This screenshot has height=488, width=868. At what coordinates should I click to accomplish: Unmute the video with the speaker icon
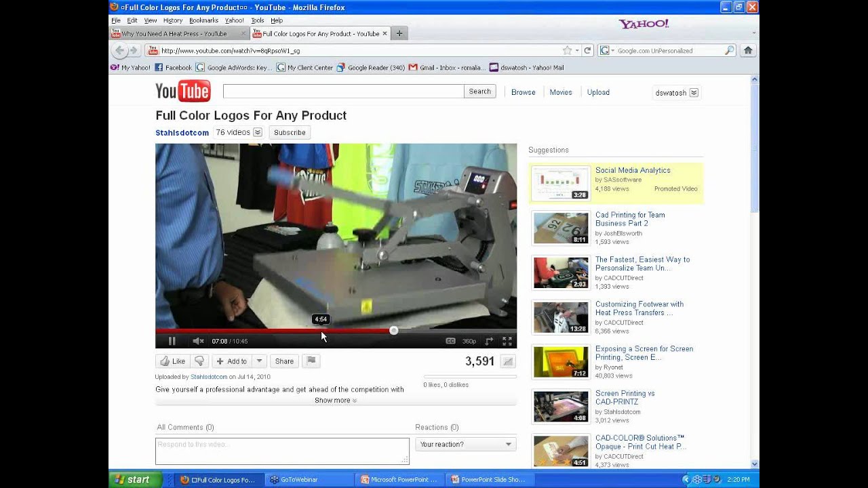click(197, 341)
